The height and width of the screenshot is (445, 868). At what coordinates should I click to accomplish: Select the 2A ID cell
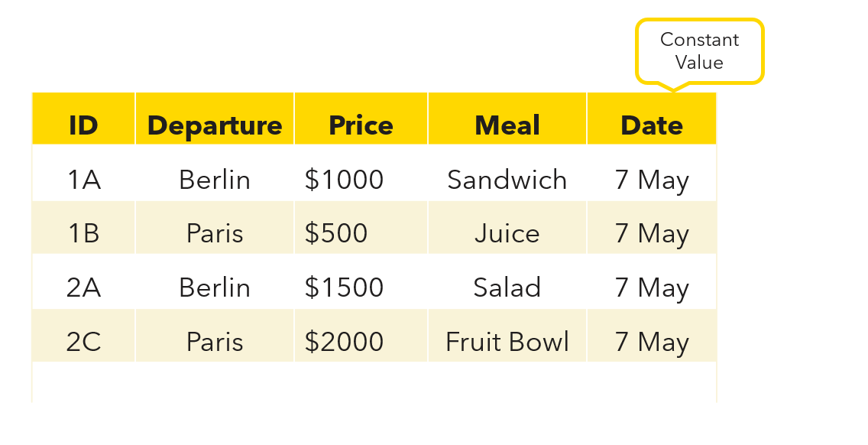point(83,281)
